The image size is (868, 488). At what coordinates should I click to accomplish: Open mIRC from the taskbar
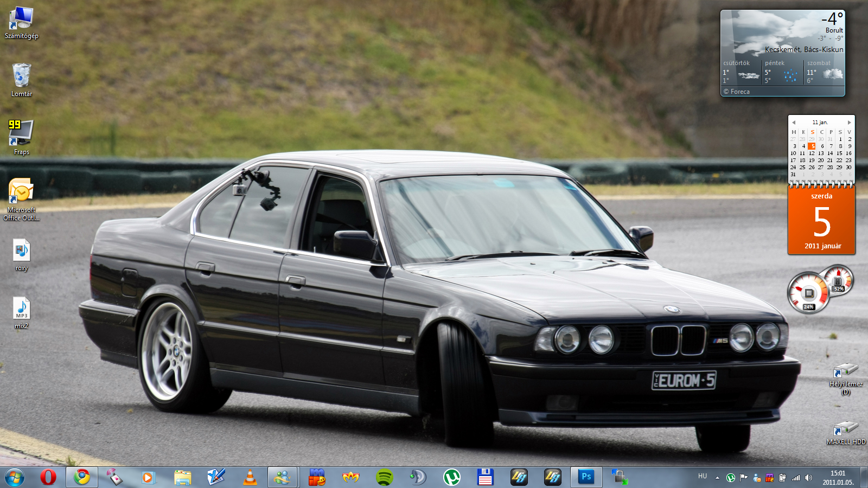click(317, 477)
